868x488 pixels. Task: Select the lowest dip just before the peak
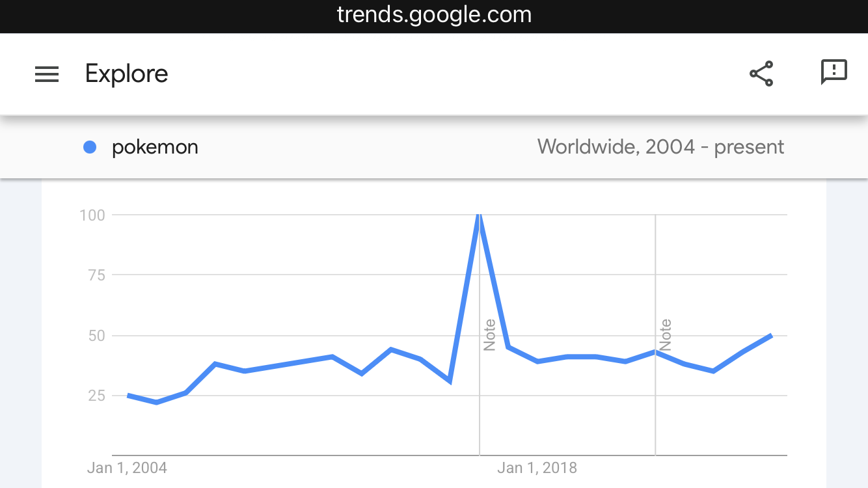(450, 381)
